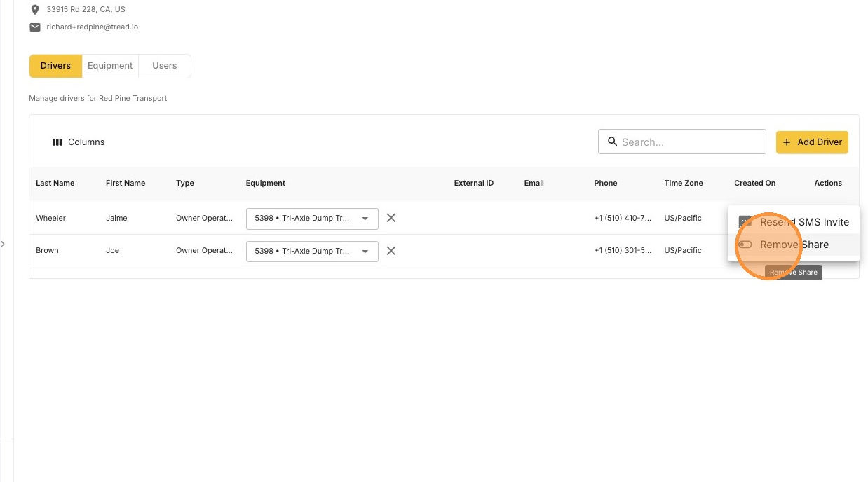Click the Actions column header
Screen dimensions: 868x482
point(828,184)
